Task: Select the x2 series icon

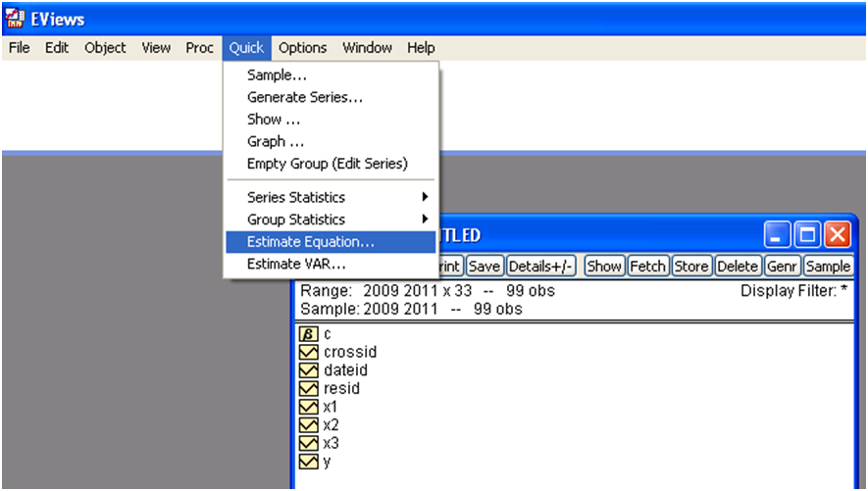Action: click(308, 425)
